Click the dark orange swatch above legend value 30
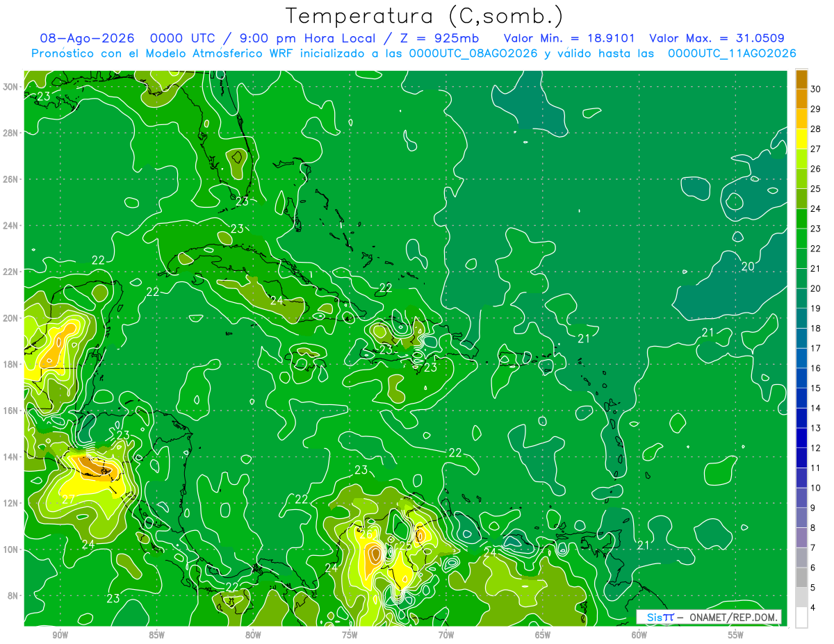The height and width of the screenshot is (644, 834). [801, 79]
